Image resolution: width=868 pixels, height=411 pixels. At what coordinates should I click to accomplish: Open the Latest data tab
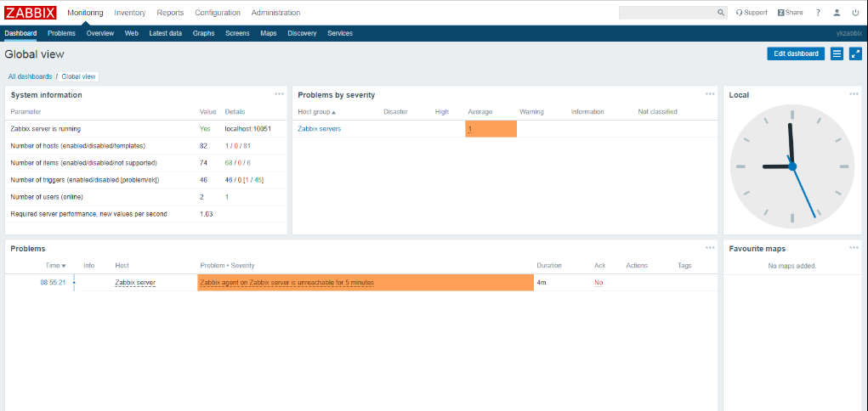[166, 33]
